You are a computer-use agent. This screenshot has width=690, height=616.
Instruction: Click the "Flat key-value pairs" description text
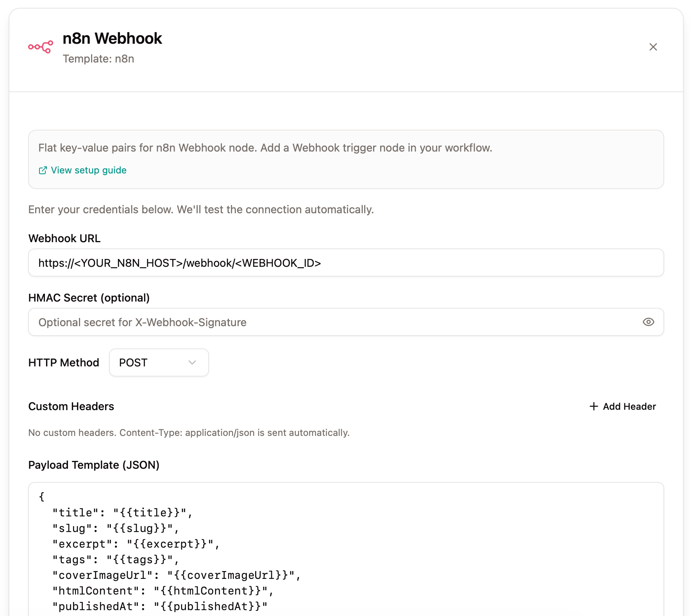265,148
